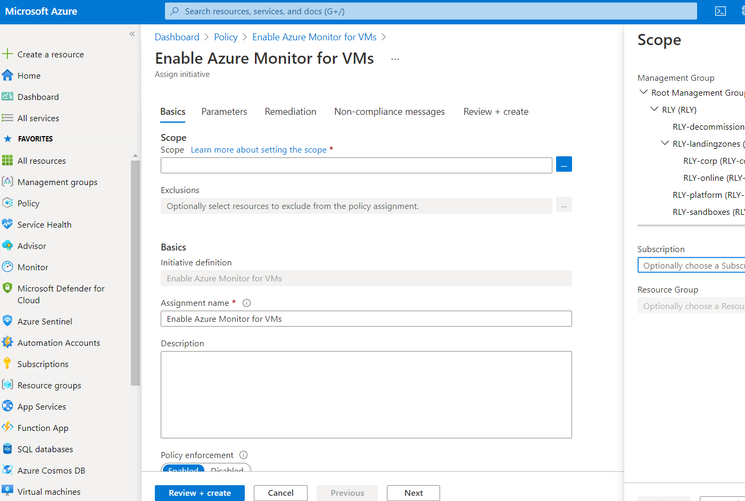Click the Create a resource plus icon
Image resolution: width=745 pixels, height=501 pixels.
point(7,54)
